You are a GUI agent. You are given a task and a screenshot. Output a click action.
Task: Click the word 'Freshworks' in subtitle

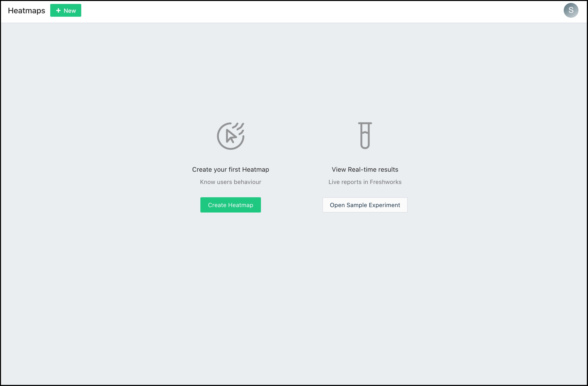tap(385, 182)
